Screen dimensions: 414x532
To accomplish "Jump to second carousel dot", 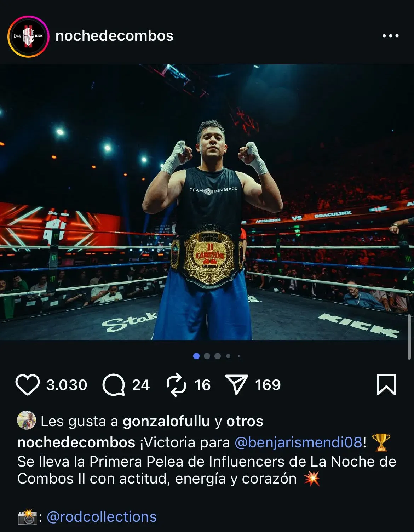I will point(207,356).
